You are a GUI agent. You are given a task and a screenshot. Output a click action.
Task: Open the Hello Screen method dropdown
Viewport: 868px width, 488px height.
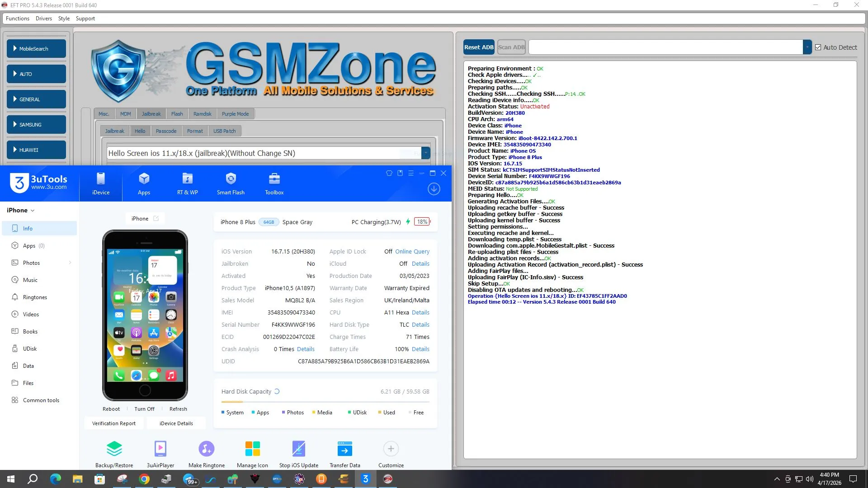tap(425, 153)
